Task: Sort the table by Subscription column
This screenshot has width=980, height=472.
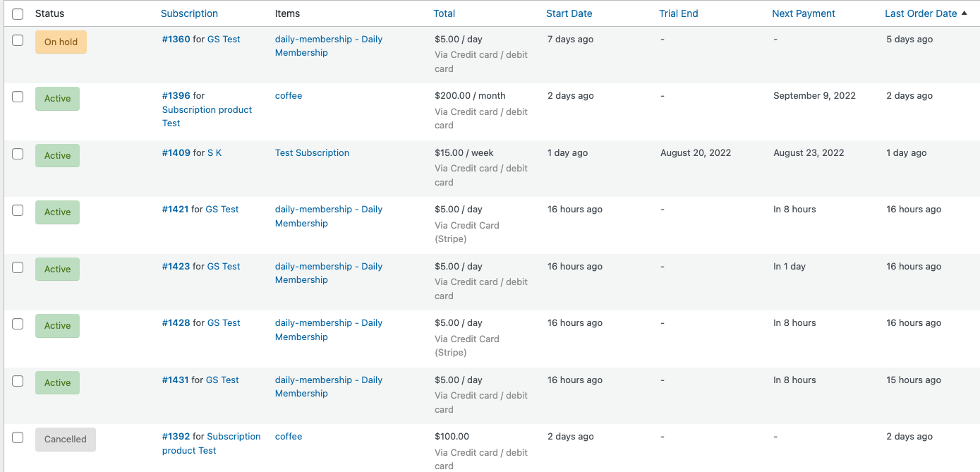Action: click(x=189, y=13)
